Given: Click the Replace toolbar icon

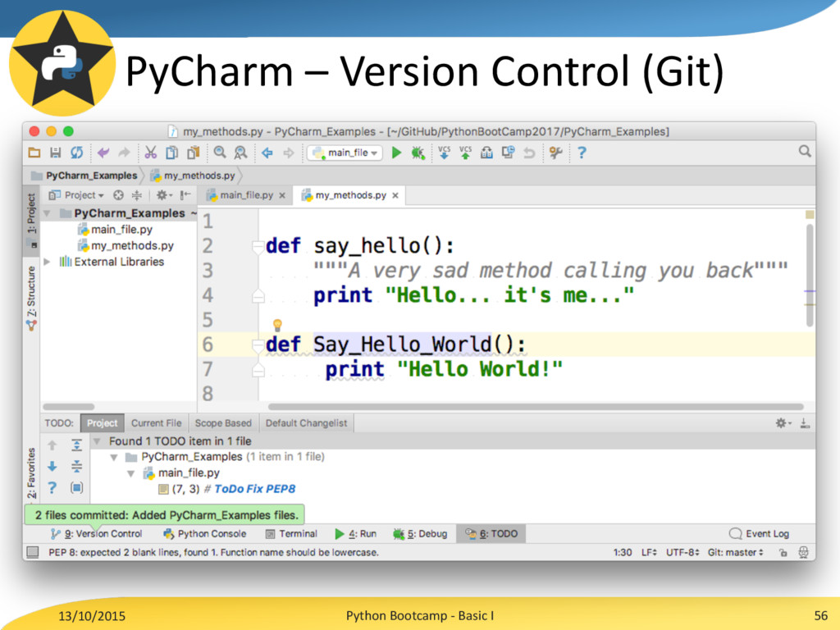Looking at the screenshot, I should [x=240, y=153].
